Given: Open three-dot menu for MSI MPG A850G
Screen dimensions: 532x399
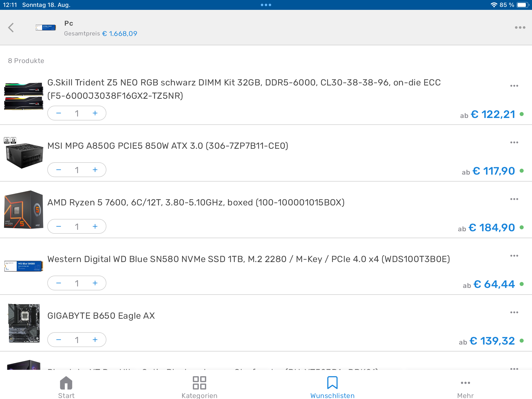Looking at the screenshot, I should pyautogui.click(x=514, y=143).
